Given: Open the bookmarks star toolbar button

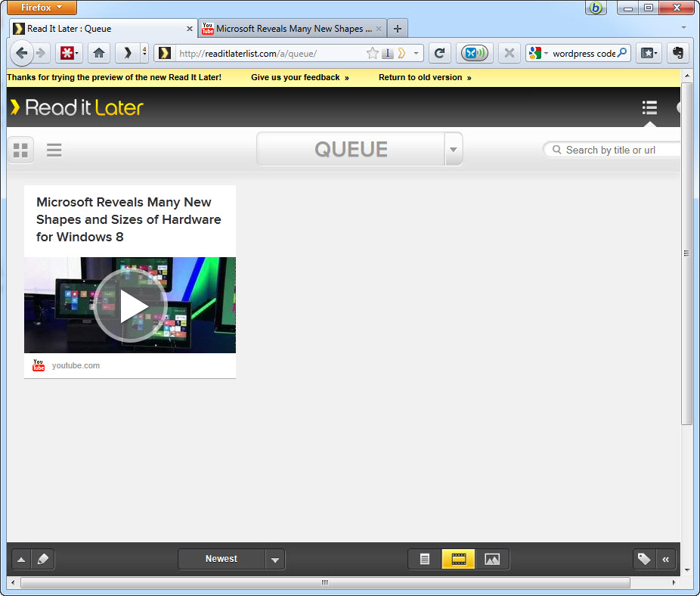Looking at the screenshot, I should (x=649, y=53).
